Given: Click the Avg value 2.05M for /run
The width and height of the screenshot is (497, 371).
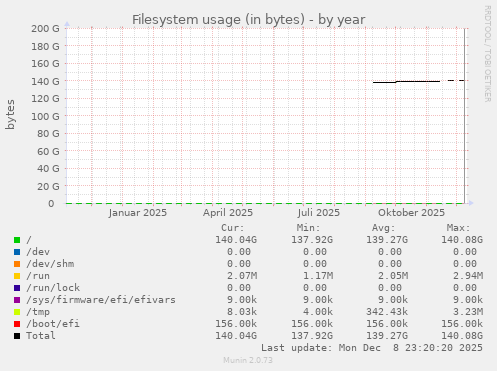Looking at the screenshot, I should 393,276.
